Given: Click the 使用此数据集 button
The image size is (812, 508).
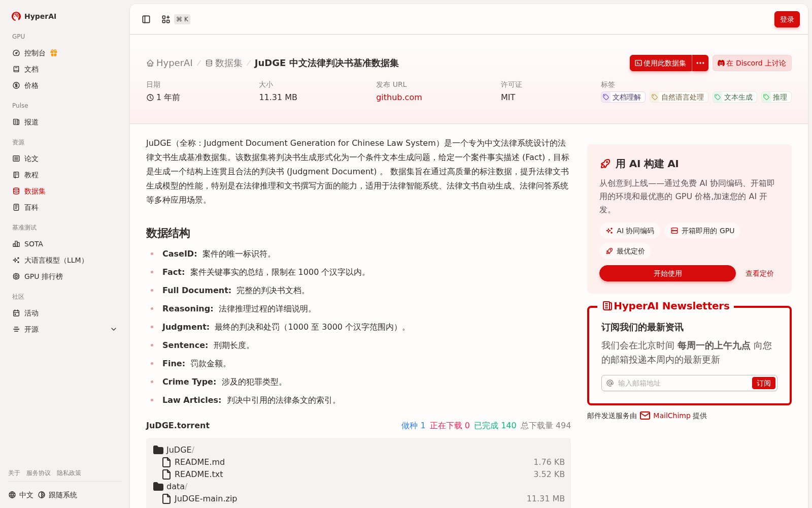Looking at the screenshot, I should click(661, 63).
